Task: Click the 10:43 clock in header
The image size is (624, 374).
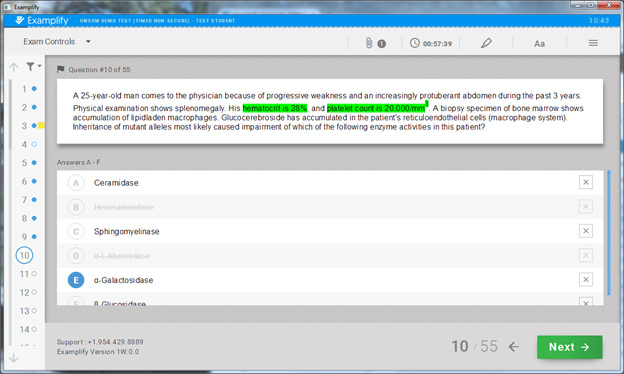Action: pyautogui.click(x=599, y=20)
